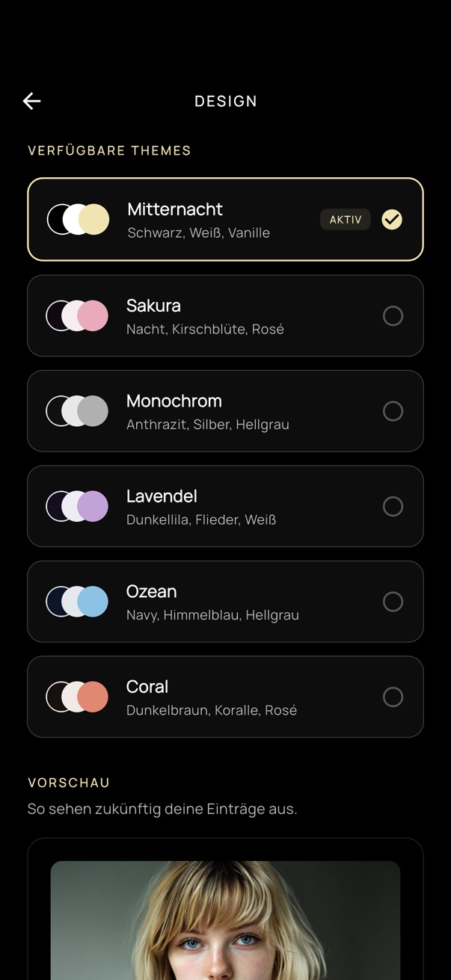Tap the Ozean color circles icon
The width and height of the screenshot is (451, 980).
pyautogui.click(x=77, y=602)
